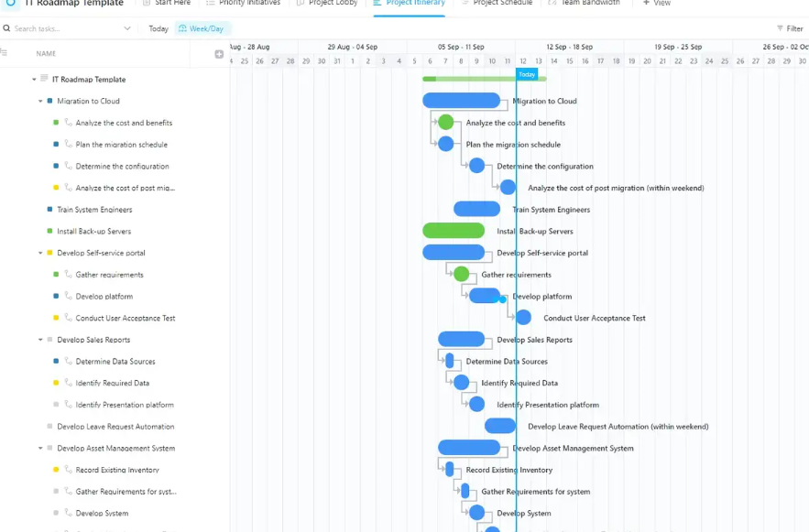Click the search magnifier icon

pyautogui.click(x=6, y=28)
